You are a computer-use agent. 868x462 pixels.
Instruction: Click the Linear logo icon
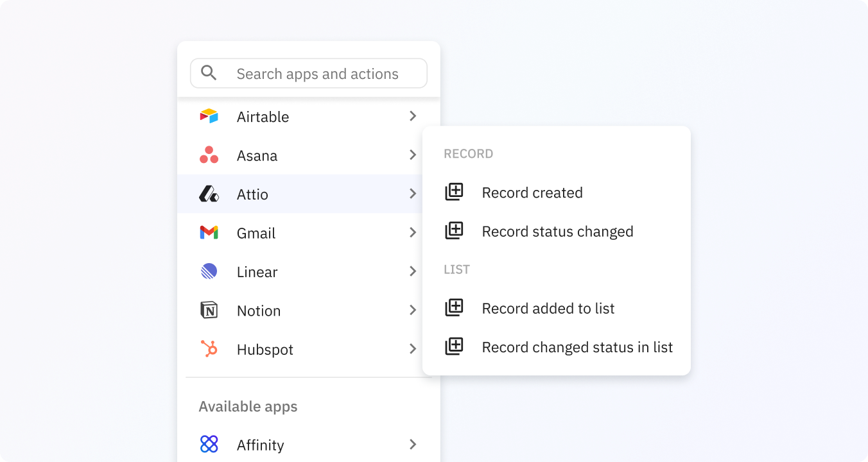[209, 271]
